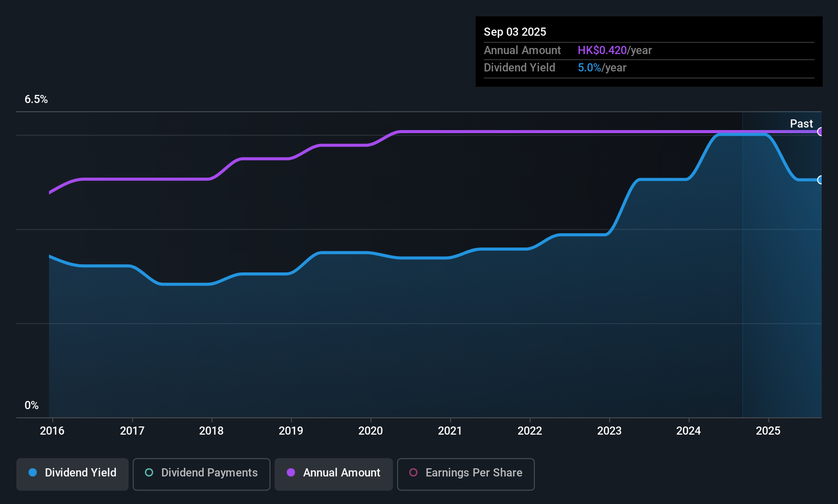Screen dimensions: 838x504
Task: Click the 2020 x-axis label
Action: click(371, 431)
